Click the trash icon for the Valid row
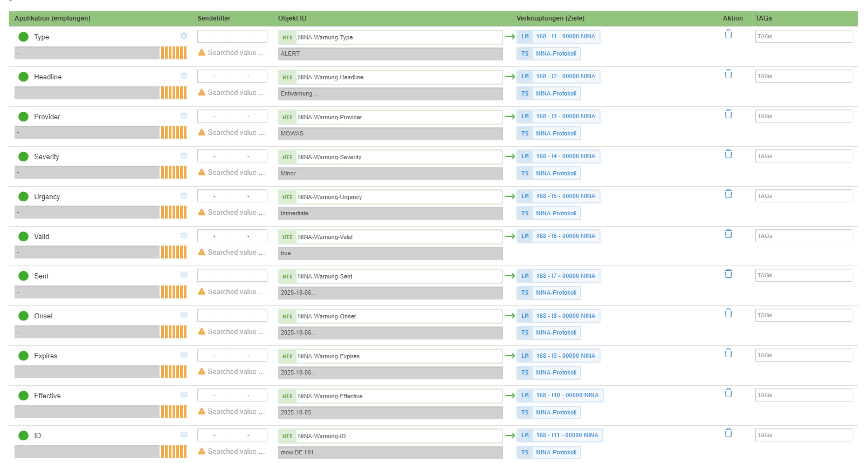868x463 pixels. point(728,234)
